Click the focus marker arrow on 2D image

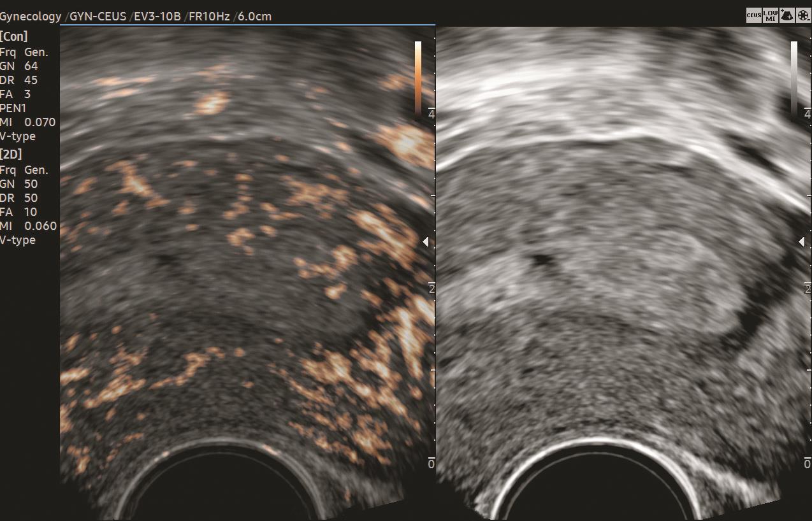(x=802, y=241)
